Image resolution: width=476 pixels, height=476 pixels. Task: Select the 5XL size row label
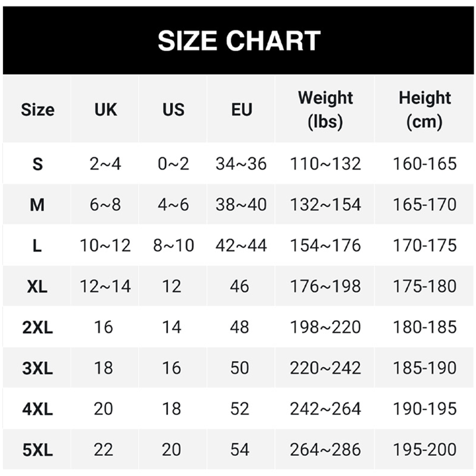pyautogui.click(x=37, y=450)
